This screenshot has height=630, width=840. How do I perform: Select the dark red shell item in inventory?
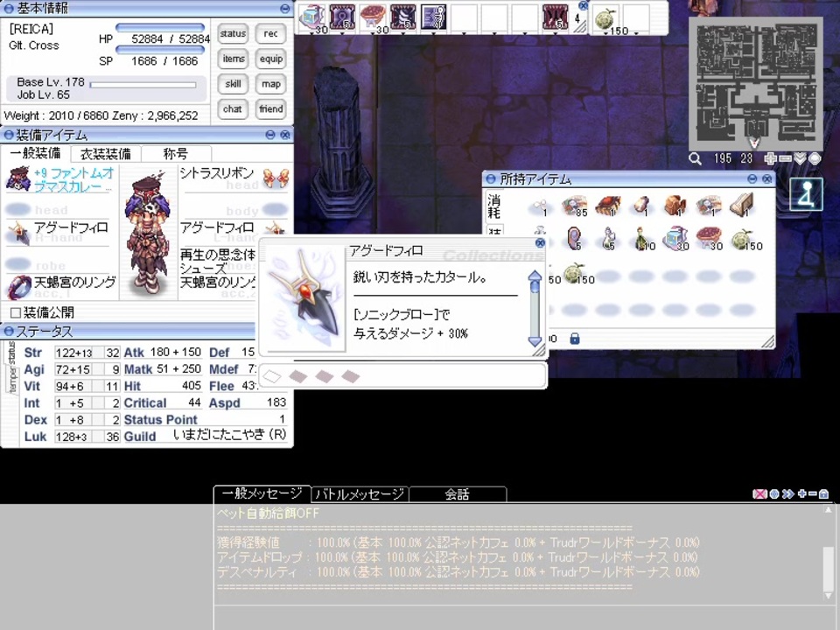(607, 206)
